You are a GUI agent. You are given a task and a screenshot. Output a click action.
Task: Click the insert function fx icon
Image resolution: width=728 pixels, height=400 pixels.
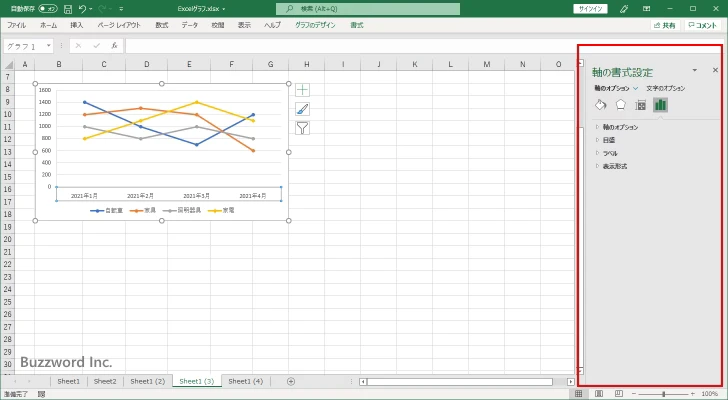point(114,45)
